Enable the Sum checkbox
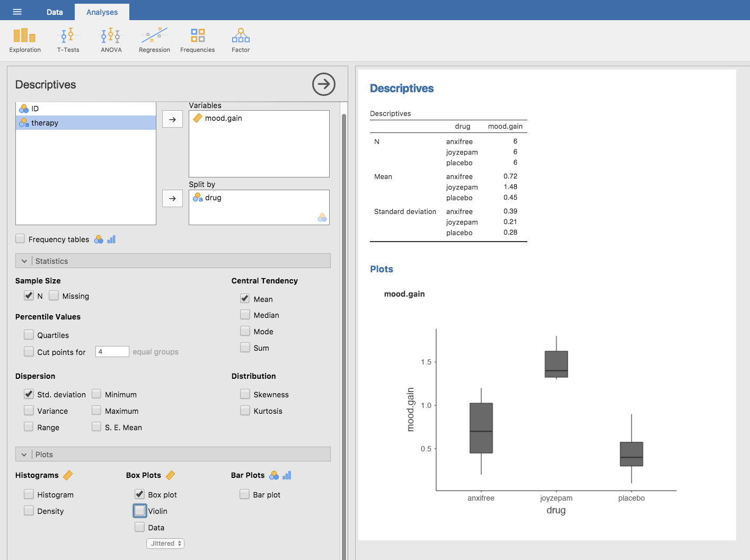The height and width of the screenshot is (560, 750). click(x=245, y=348)
